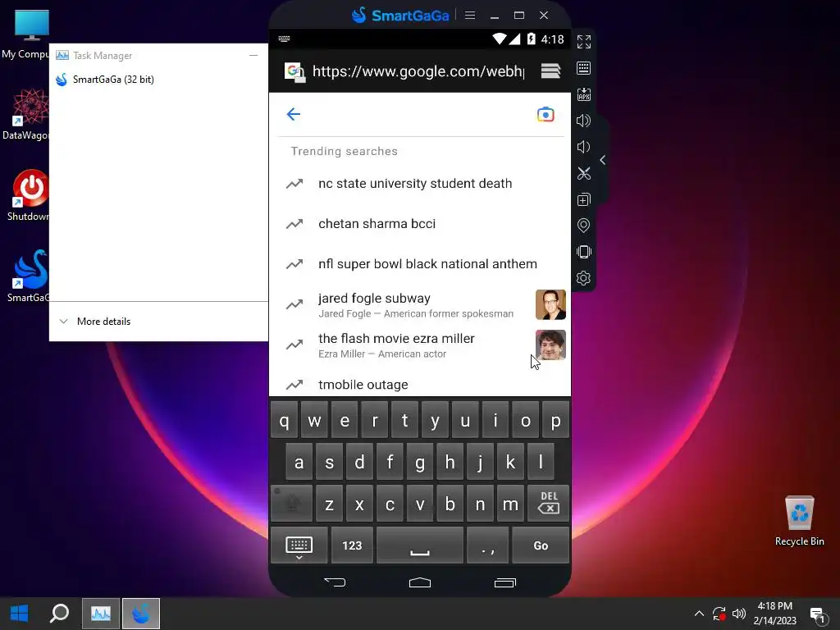Image resolution: width=840 pixels, height=630 pixels.
Task: Tap the period comma key
Action: point(487,546)
